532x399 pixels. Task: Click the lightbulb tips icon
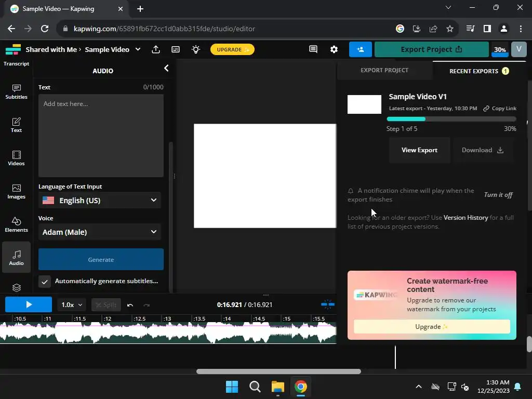click(196, 49)
